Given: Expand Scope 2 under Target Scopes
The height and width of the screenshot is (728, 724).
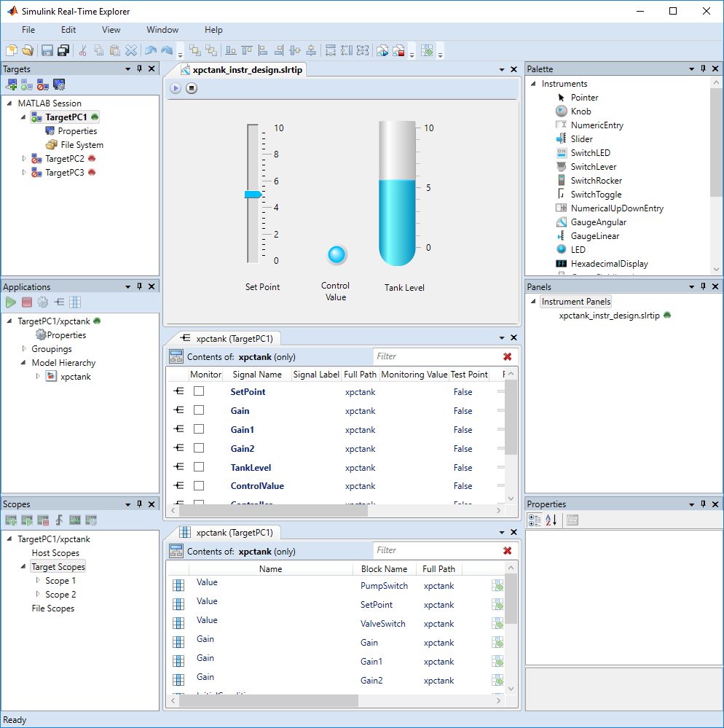Looking at the screenshot, I should click(38, 595).
